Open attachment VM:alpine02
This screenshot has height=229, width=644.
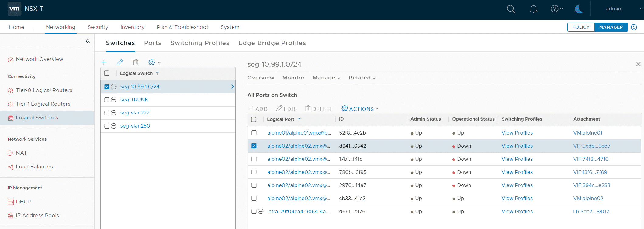pyautogui.click(x=588, y=199)
